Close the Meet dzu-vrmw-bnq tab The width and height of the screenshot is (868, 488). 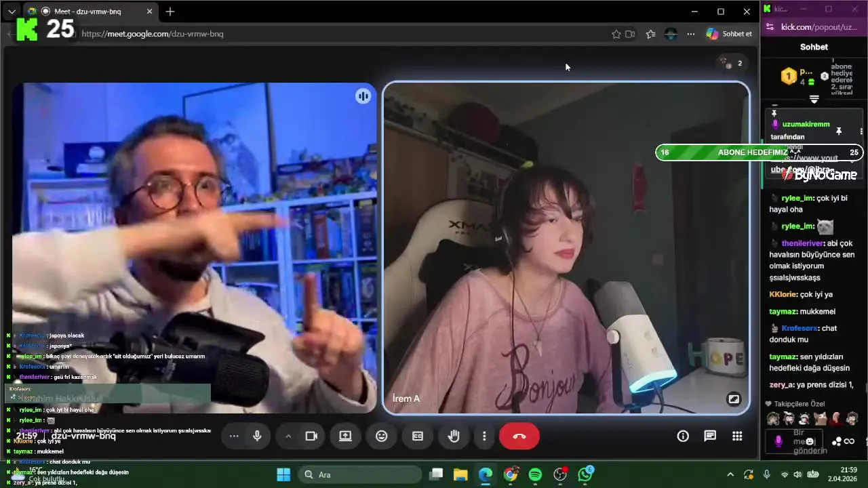coord(150,12)
